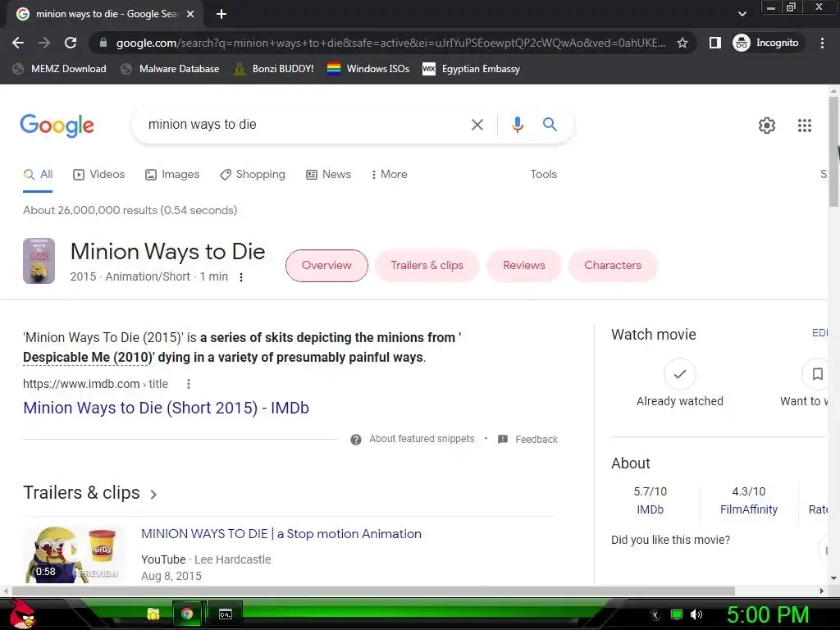Switch to the Videos tab
Viewport: 840px width, 630px height.
tap(99, 174)
